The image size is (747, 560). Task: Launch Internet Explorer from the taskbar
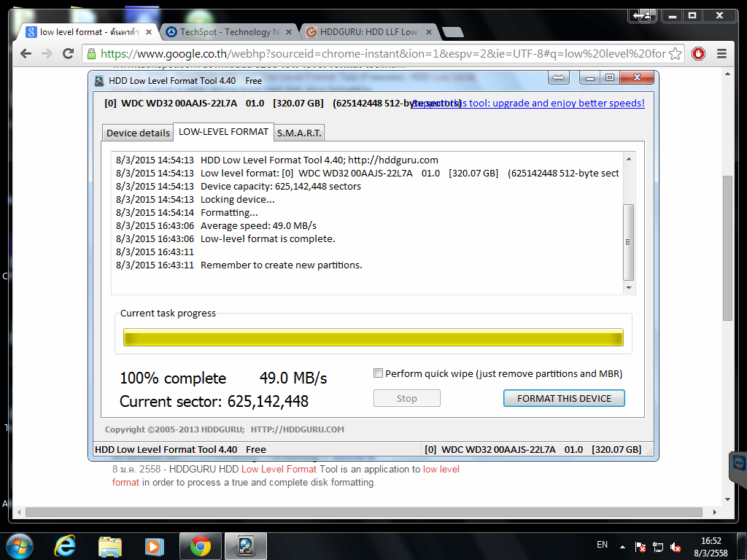65,546
